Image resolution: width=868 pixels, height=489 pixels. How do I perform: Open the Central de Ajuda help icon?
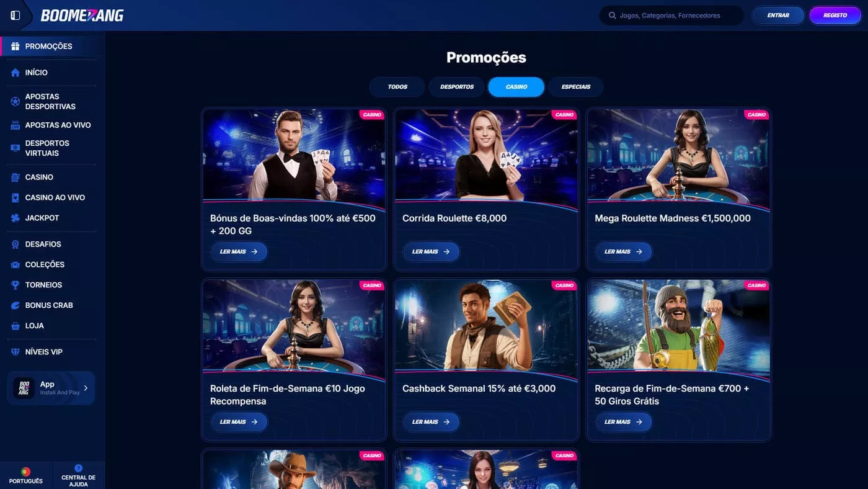(78, 469)
